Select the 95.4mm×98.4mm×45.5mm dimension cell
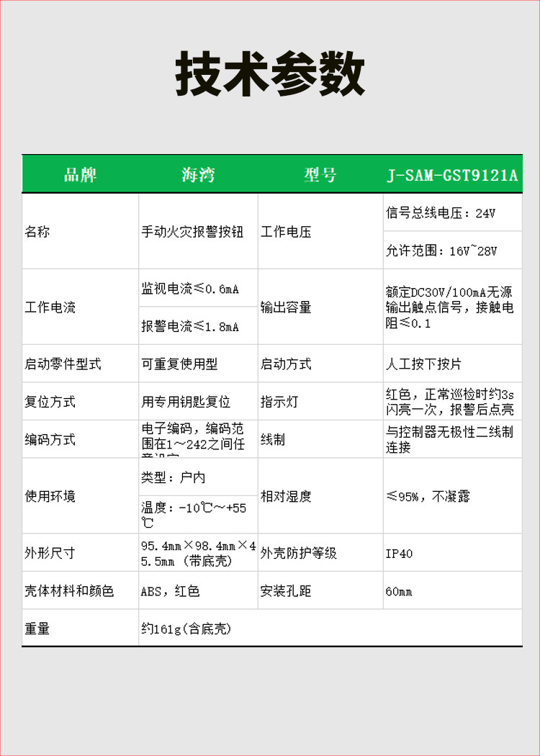 [198, 552]
